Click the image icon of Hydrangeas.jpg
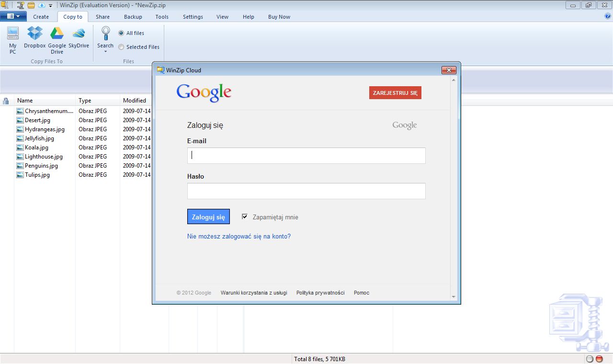 [20, 129]
